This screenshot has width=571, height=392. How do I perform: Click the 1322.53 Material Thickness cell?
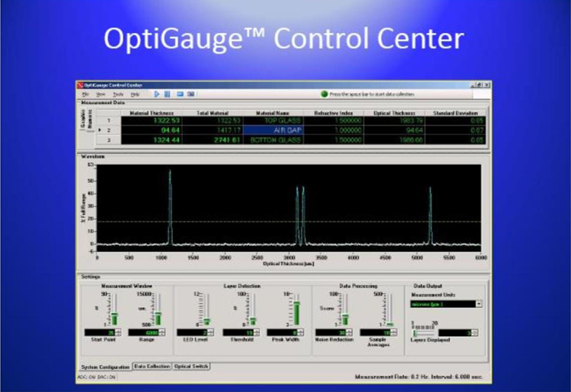pos(152,121)
